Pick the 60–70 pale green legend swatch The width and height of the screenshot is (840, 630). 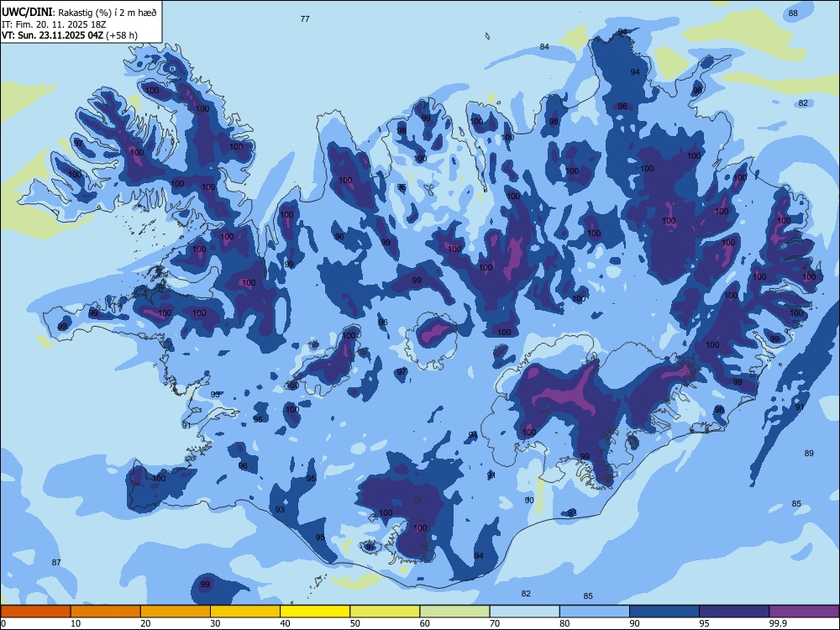(x=454, y=612)
